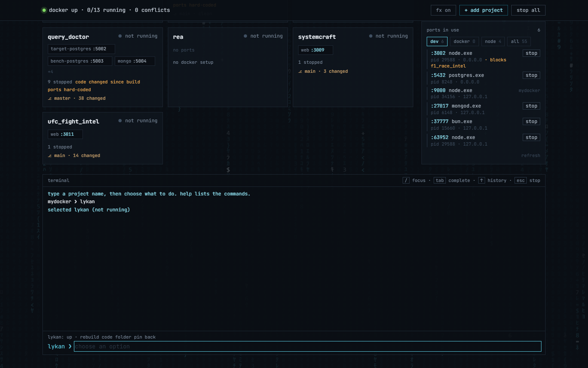Click the tab key hint for complete
The height and width of the screenshot is (368, 588).
[440, 180]
